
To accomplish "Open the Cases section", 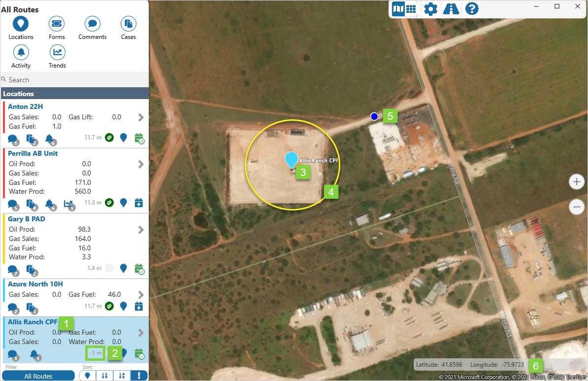I will (128, 28).
